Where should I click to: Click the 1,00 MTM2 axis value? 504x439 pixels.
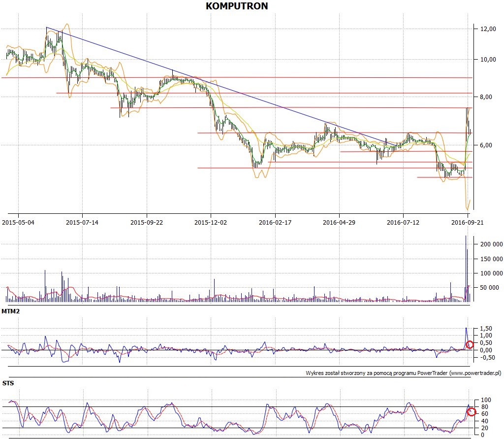[x=486, y=336]
